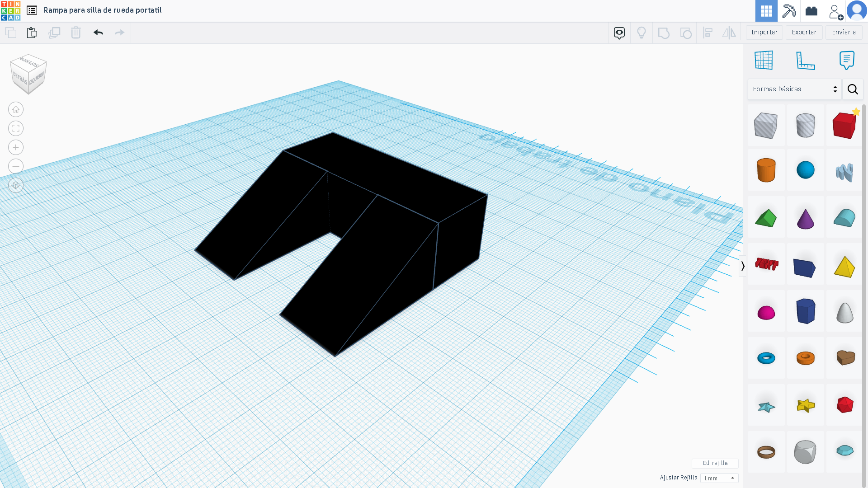This screenshot has height=488, width=868.
Task: Pick the light blue Star shape
Action: tap(766, 407)
